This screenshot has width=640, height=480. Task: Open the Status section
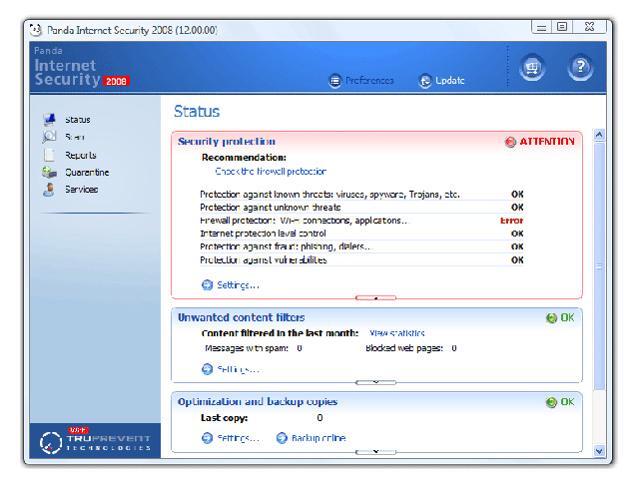point(78,120)
